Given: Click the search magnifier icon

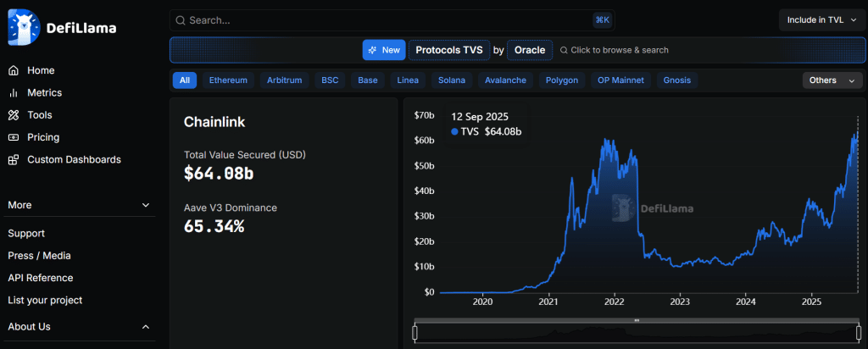Looking at the screenshot, I should pos(180,19).
